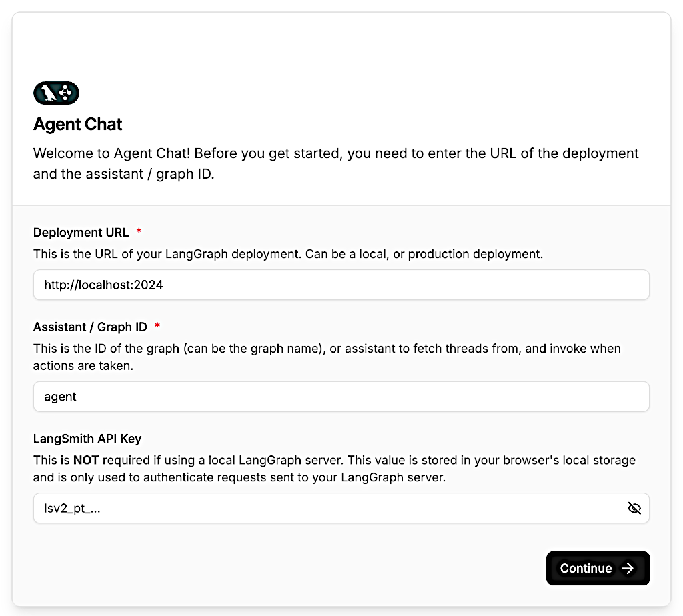Click the Continue button
The height and width of the screenshot is (616, 683).
click(x=598, y=568)
